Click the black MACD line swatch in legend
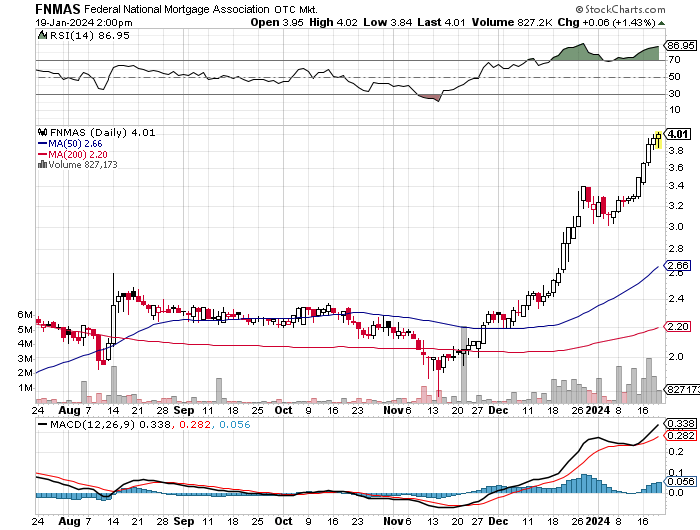 (42, 424)
